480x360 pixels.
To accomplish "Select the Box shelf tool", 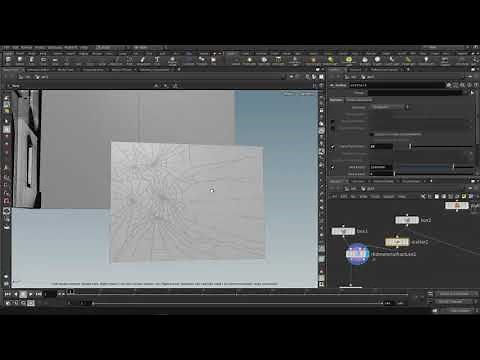I will coord(8,60).
